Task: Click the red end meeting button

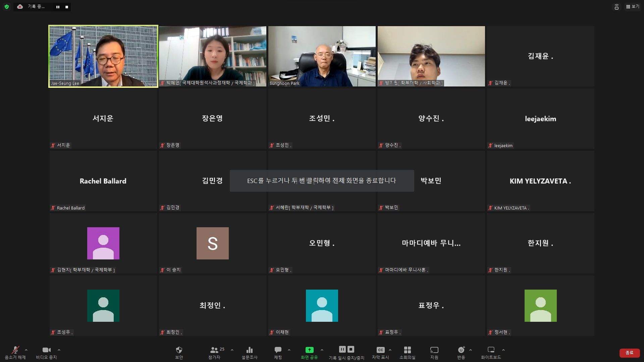Action: point(629,353)
